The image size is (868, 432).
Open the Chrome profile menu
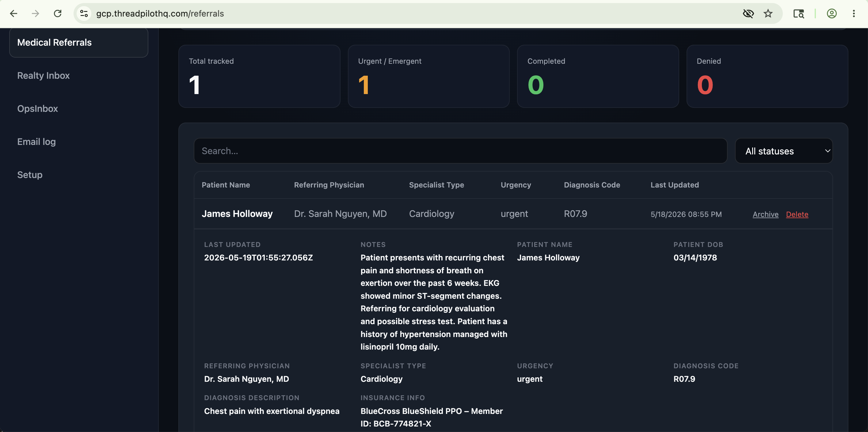click(832, 13)
